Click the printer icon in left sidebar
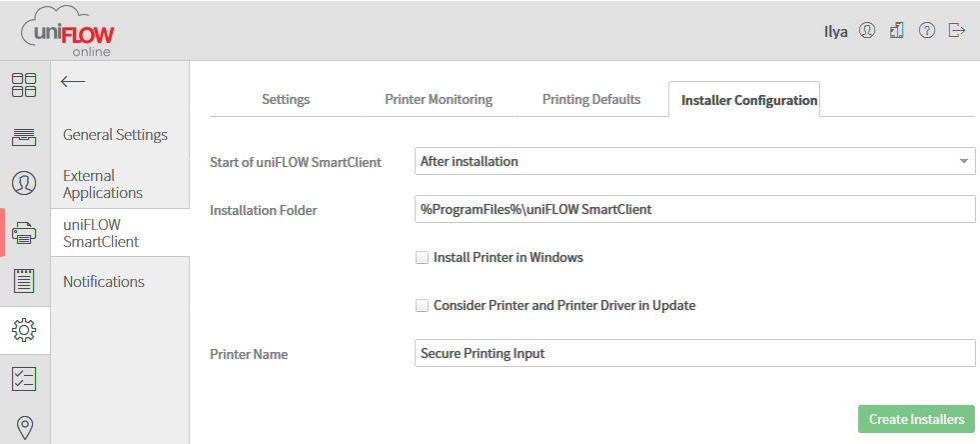Image resolution: width=980 pixels, height=444 pixels. 24,233
